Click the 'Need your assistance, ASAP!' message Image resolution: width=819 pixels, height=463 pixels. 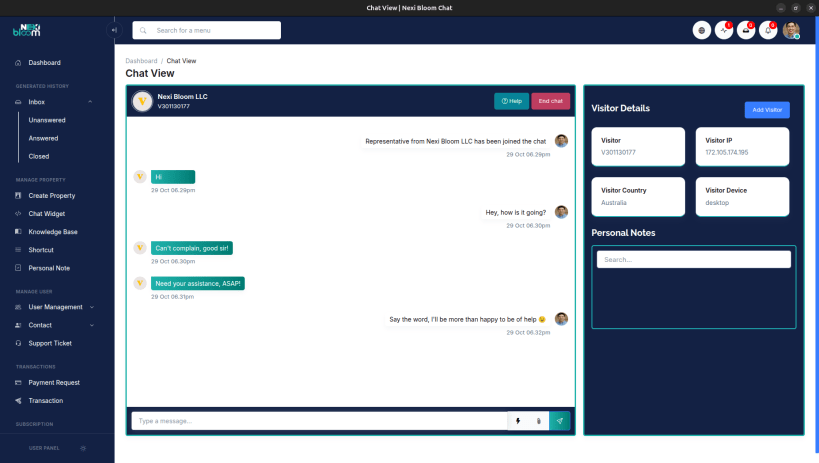tap(197, 283)
